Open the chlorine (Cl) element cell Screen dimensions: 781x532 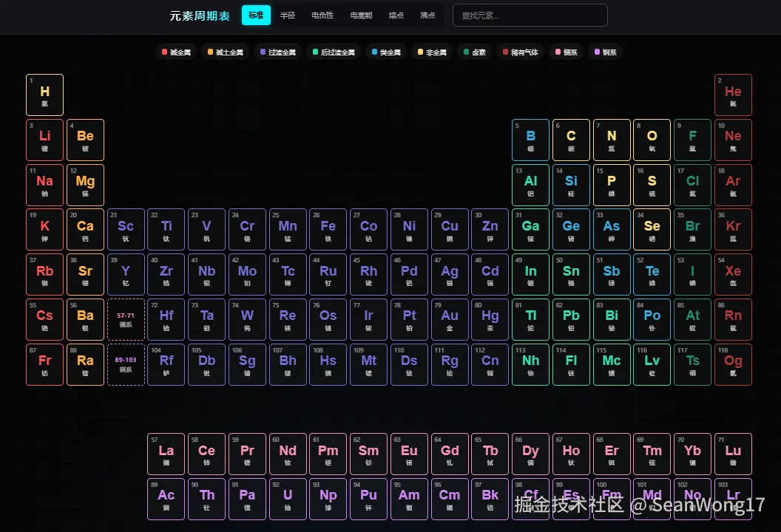[693, 185]
